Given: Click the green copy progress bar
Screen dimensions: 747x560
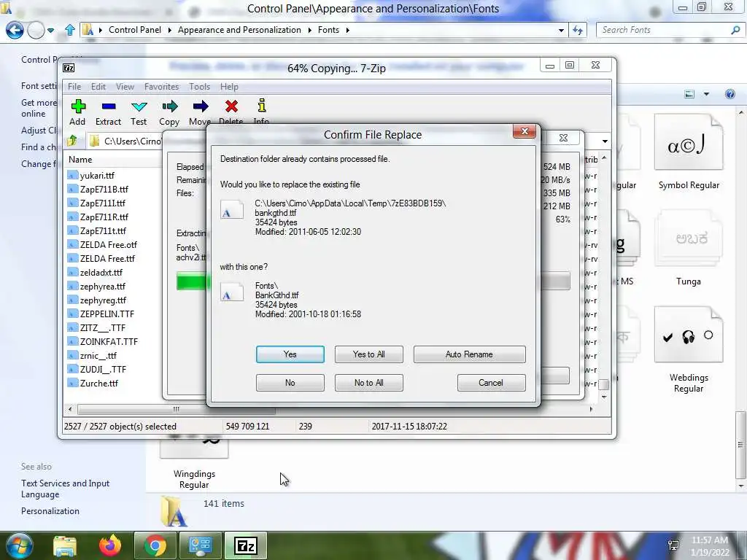Looking at the screenshot, I should (x=192, y=281).
